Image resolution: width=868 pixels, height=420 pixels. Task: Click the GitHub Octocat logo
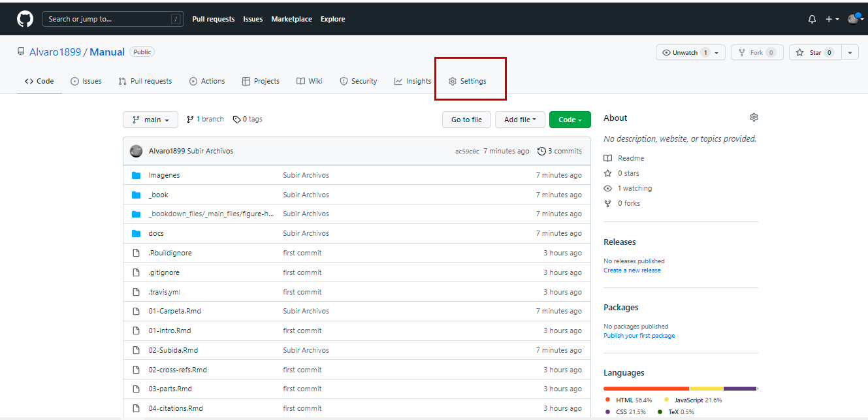pyautogui.click(x=25, y=19)
